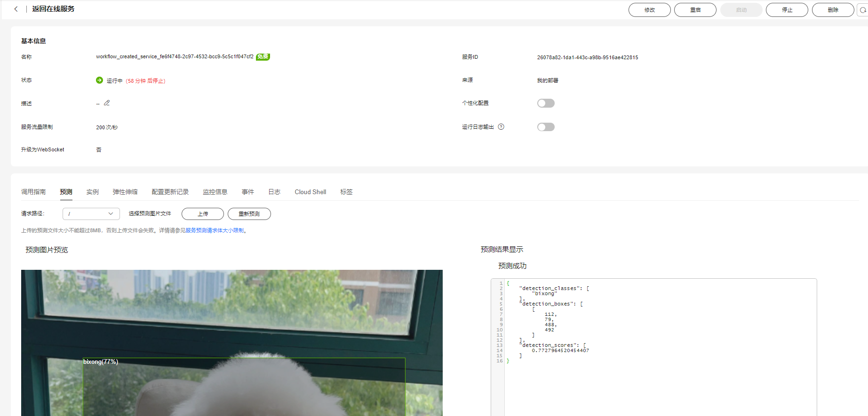The image size is (868, 416).
Task: Click the 停止 button
Action: point(787,10)
